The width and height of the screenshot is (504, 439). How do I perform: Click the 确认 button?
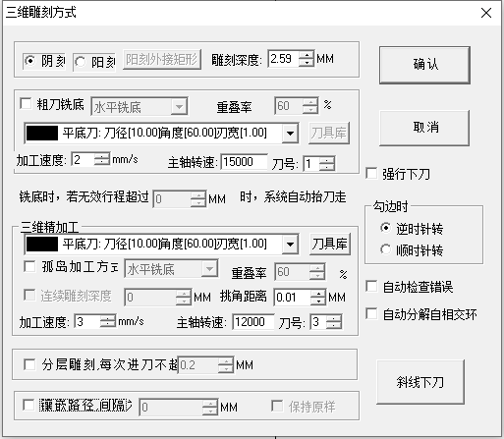(x=424, y=65)
